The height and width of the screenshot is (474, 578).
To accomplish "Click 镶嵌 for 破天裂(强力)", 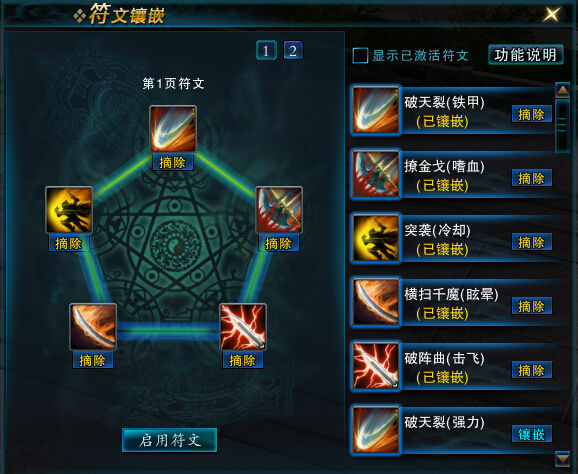I will (x=532, y=434).
